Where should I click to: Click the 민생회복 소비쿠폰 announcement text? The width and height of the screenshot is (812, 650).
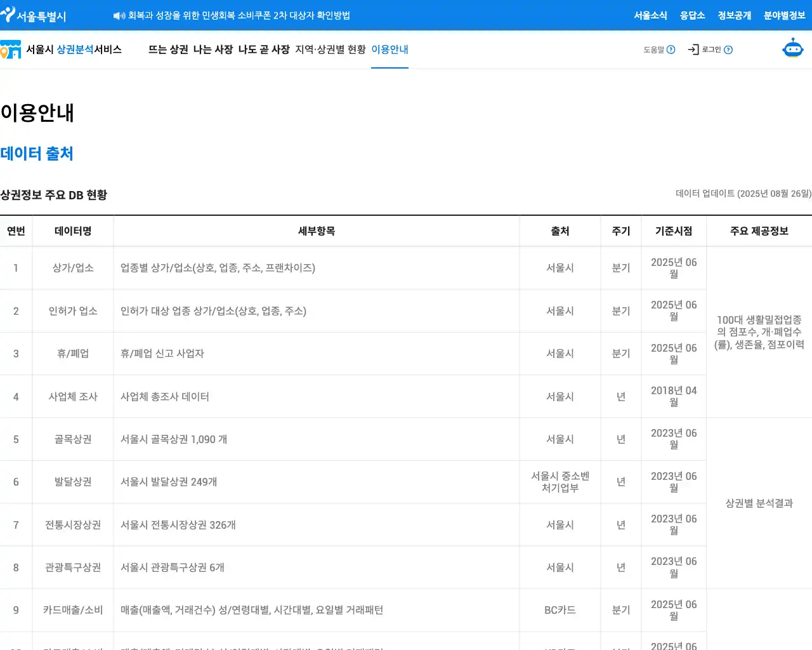(239, 15)
